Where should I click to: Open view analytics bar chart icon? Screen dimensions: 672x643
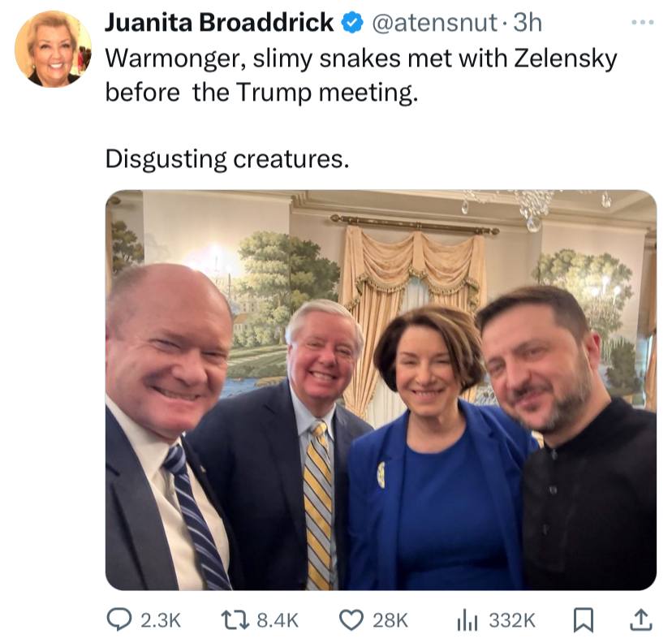(x=467, y=620)
